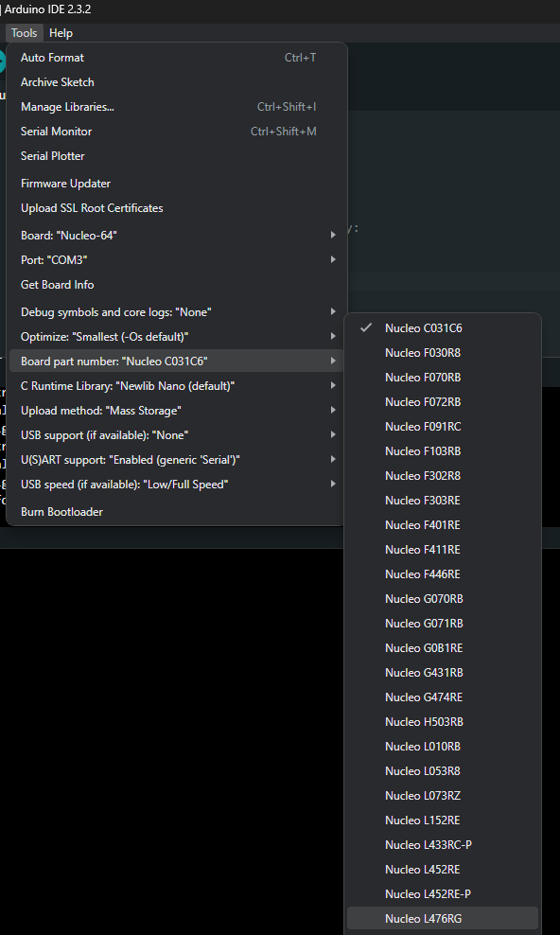Choose Nucleo F030R8 part number
The width and height of the screenshot is (560, 935).
tap(442, 352)
